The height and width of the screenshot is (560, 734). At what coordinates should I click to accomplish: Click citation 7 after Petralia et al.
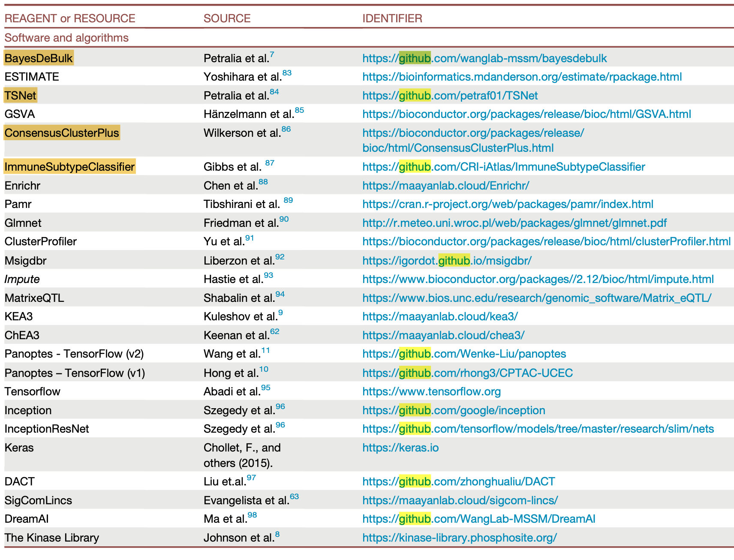click(x=272, y=54)
